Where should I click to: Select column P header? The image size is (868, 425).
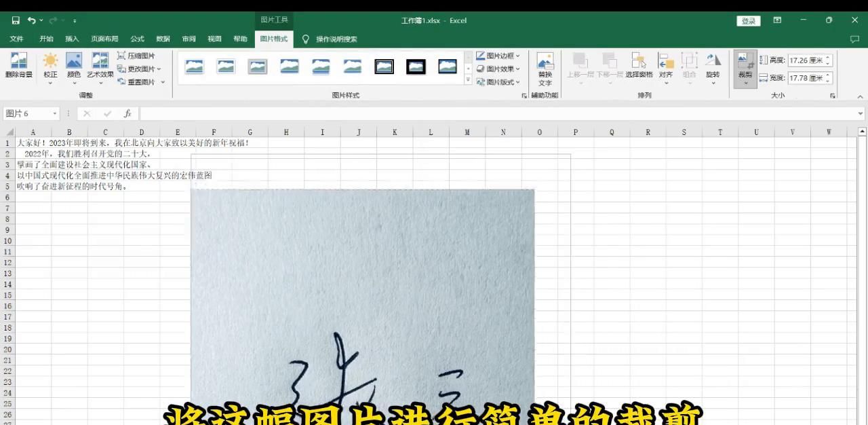[575, 132]
